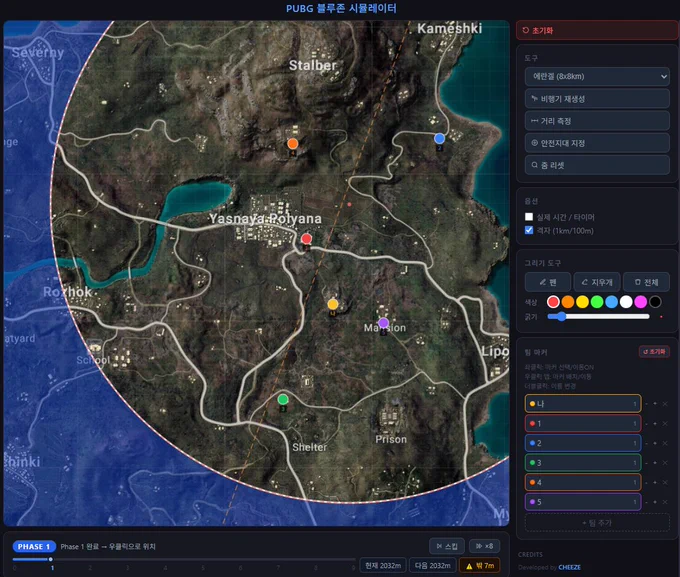This screenshot has height=577, width=680.
Task: Pick the red color swatch
Action: (x=553, y=302)
